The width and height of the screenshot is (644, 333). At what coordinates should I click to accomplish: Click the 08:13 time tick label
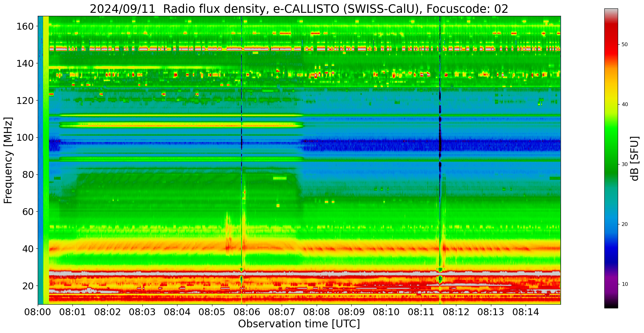491,312
